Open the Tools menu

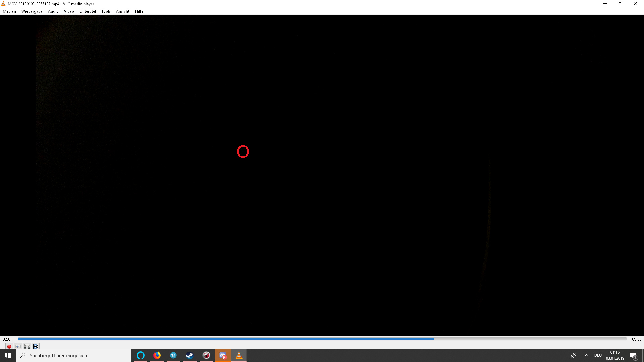(106, 11)
